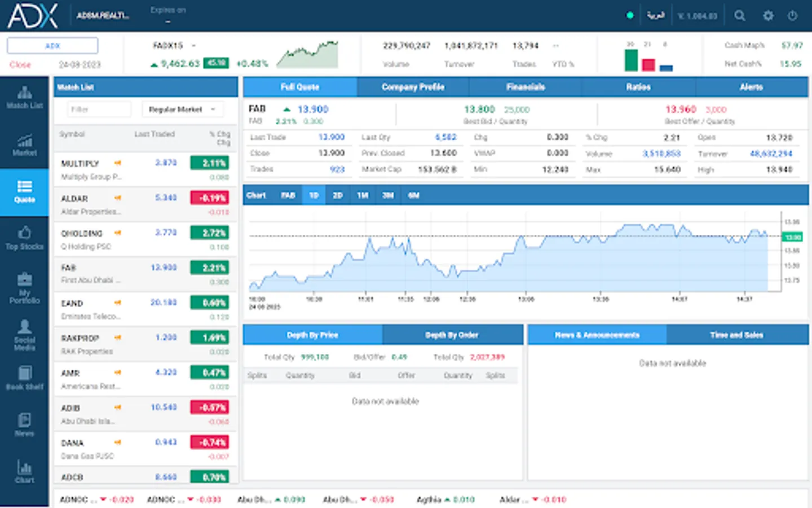Switch to the Full Quote tab
The width and height of the screenshot is (812, 508).
300,87
